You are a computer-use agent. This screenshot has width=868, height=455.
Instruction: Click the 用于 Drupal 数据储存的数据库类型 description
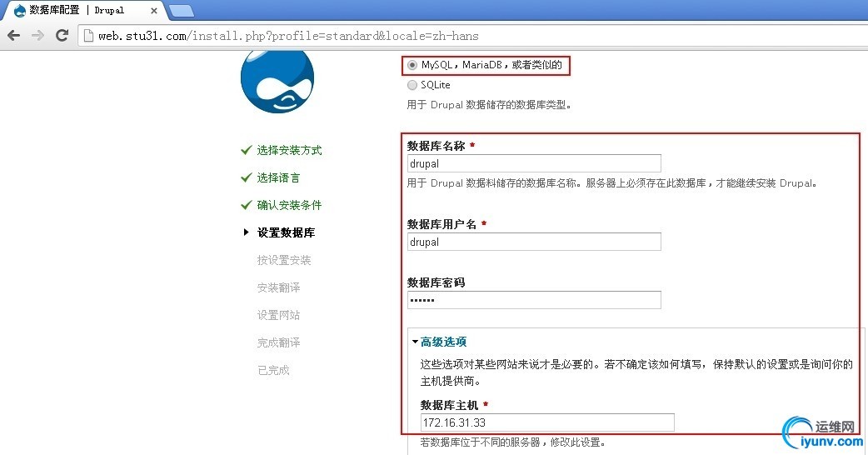(x=489, y=105)
